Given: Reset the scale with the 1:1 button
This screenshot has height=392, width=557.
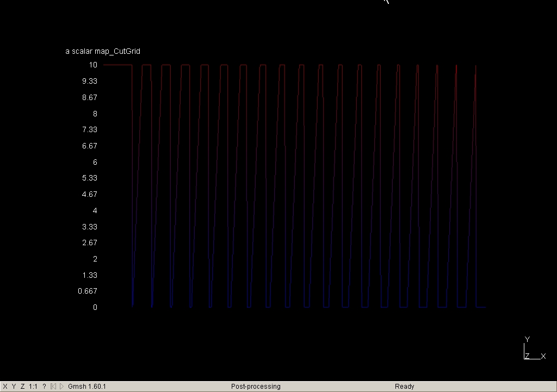Looking at the screenshot, I should point(33,387).
